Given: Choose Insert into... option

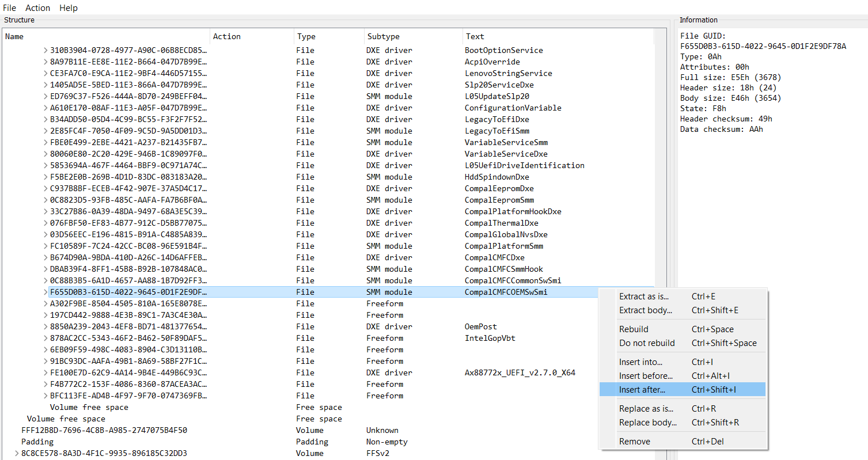Looking at the screenshot, I should pos(683,362).
